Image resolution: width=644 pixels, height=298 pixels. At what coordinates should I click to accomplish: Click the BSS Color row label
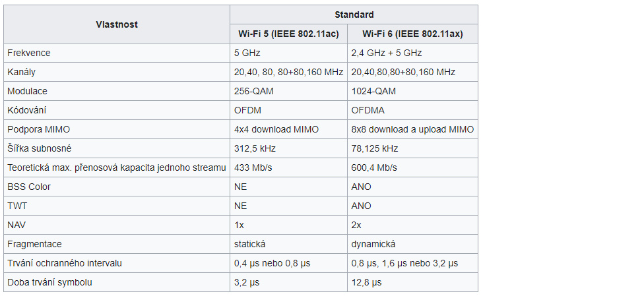[29, 187]
